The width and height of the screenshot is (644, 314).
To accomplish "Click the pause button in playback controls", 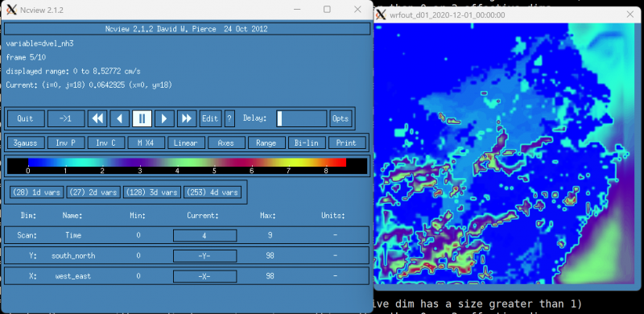I will coord(142,119).
